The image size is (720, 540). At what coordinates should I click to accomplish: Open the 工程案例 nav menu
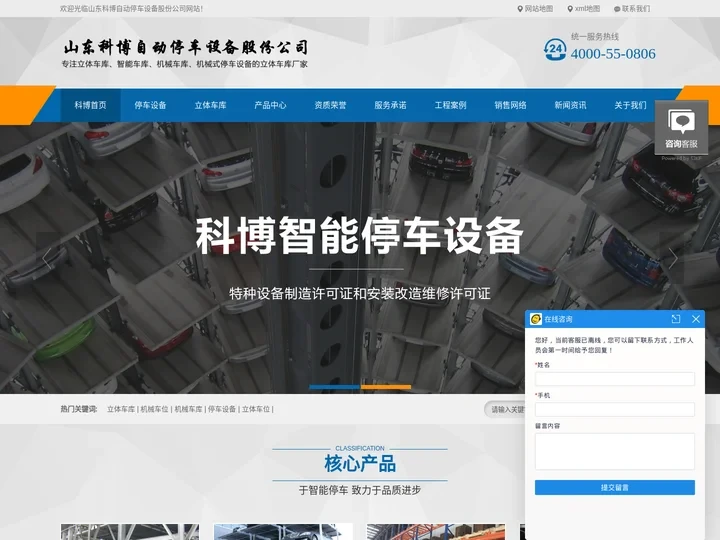click(450, 105)
